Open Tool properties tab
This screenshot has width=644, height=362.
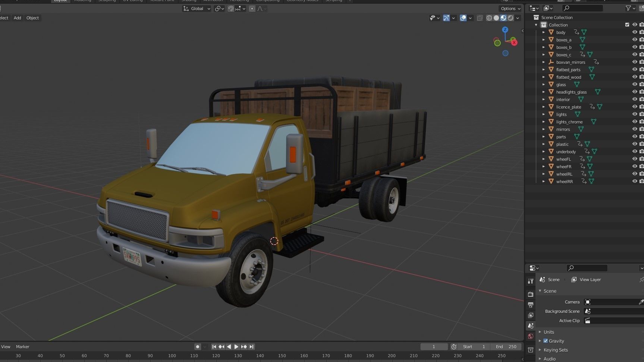[531, 281]
